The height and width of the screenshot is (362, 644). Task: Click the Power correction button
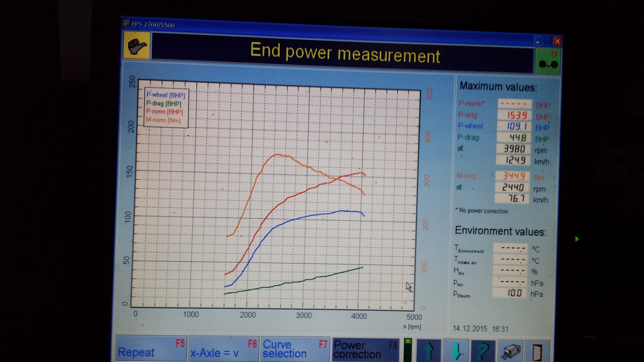pyautogui.click(x=366, y=349)
